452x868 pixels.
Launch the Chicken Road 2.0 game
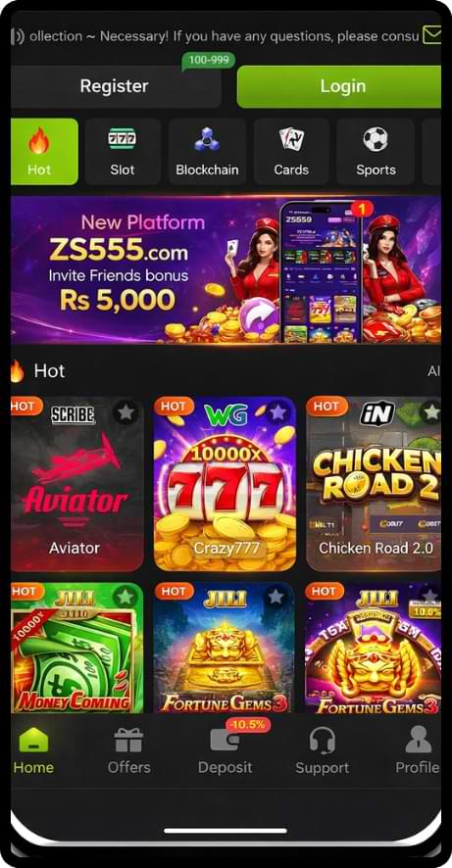374,484
